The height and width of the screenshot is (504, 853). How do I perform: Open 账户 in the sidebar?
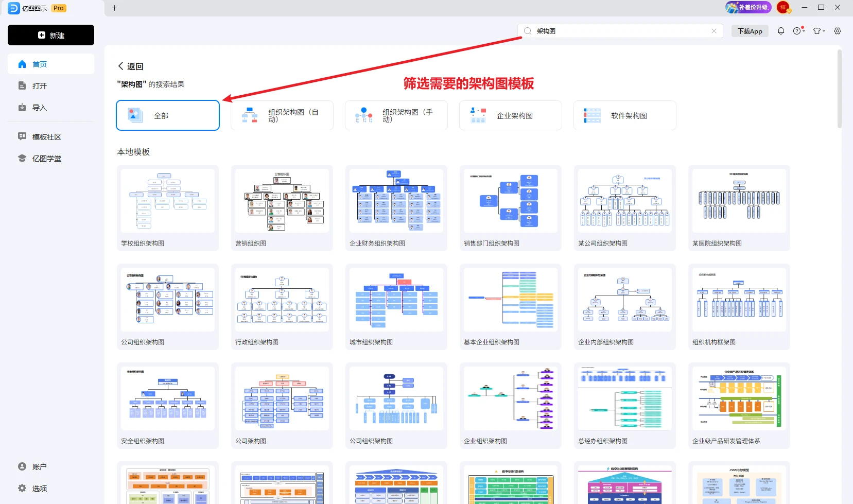point(51,467)
